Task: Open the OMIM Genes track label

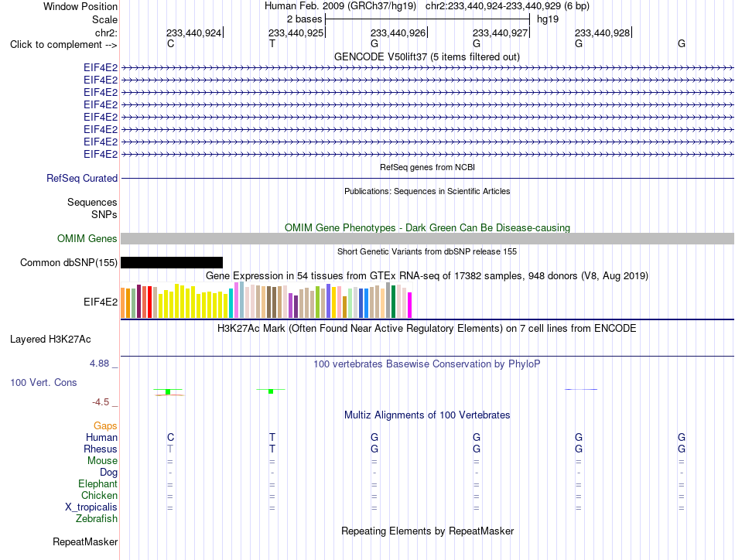Action: tap(87, 238)
